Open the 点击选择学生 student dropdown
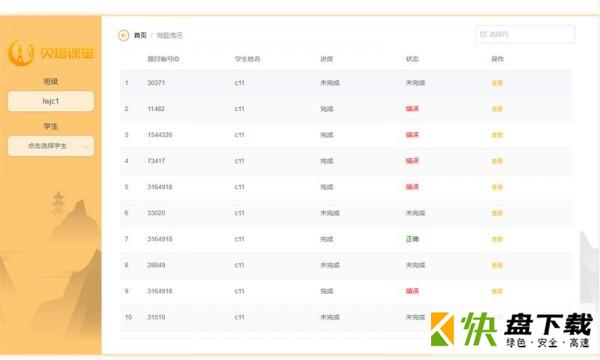 pos(51,146)
